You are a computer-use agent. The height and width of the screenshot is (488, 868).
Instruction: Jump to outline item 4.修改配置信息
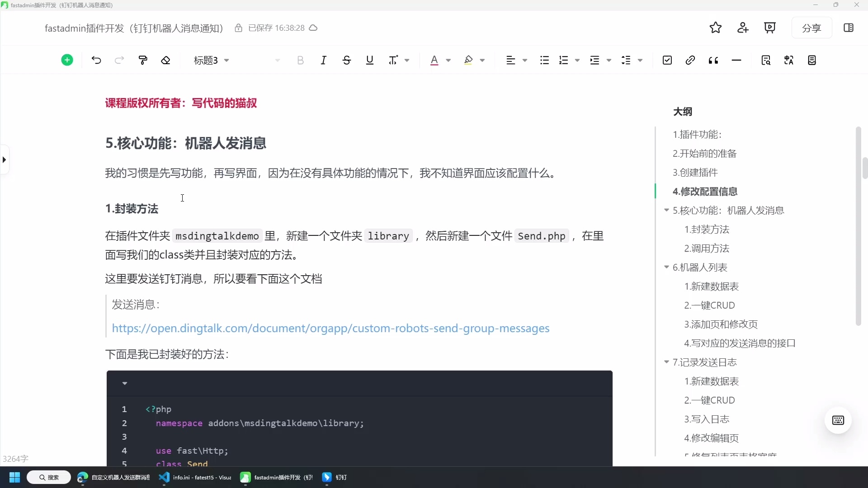704,192
